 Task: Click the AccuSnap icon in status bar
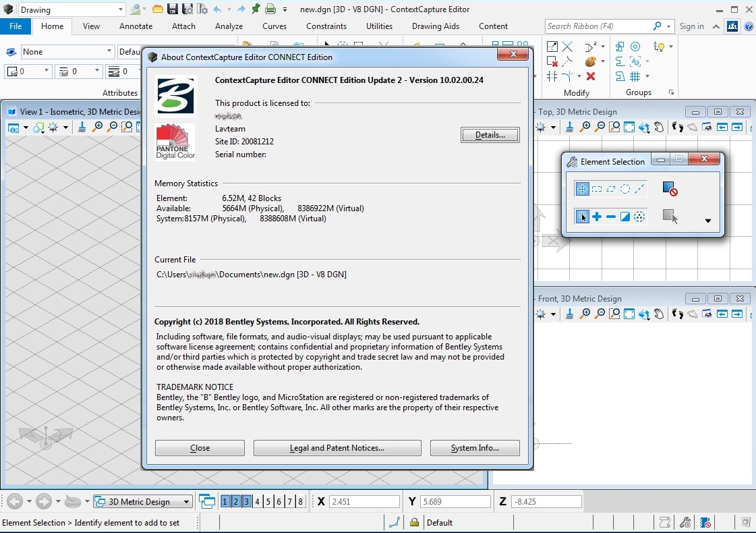pos(395,522)
